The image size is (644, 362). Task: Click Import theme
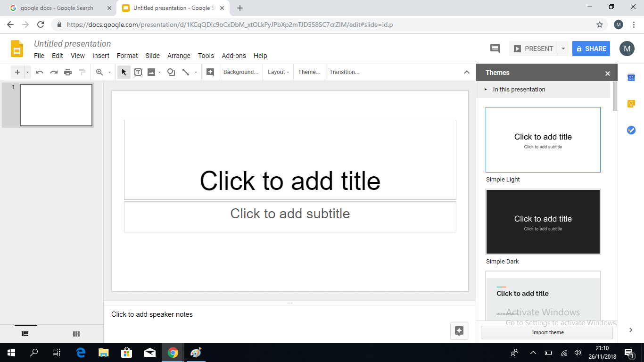click(548, 332)
